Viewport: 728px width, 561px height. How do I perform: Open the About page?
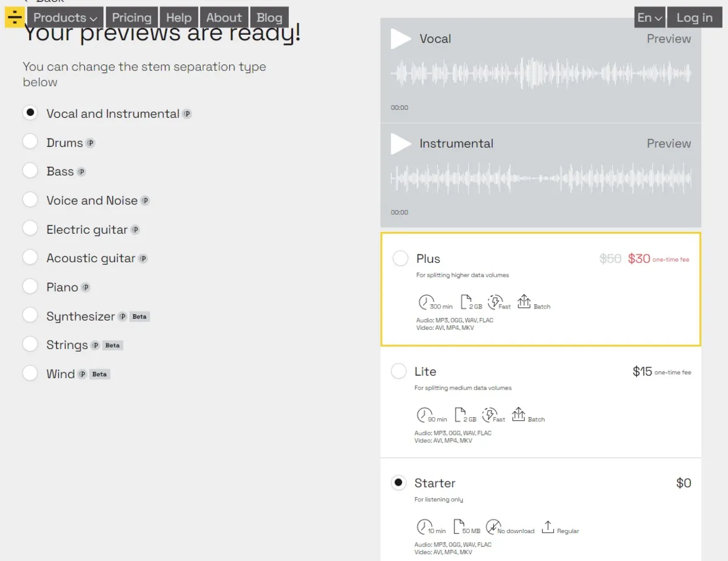224,18
